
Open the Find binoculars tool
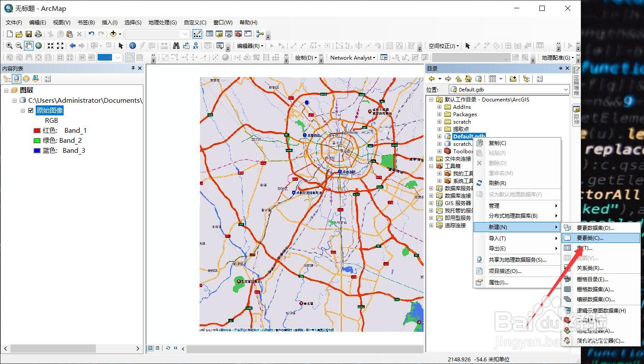tap(176, 46)
